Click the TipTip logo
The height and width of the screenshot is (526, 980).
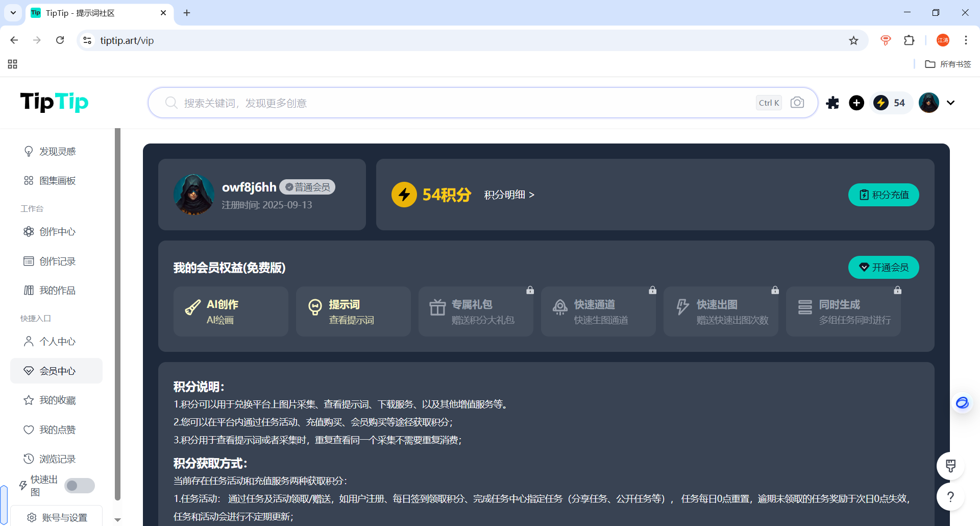point(54,102)
